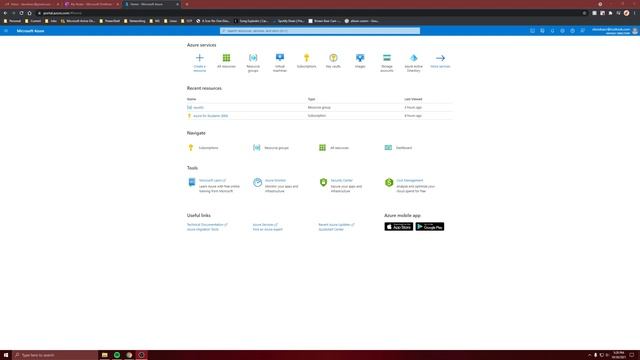The height and width of the screenshot is (360, 640).
Task: Open Azure Migration Tools link
Action: coord(203,229)
